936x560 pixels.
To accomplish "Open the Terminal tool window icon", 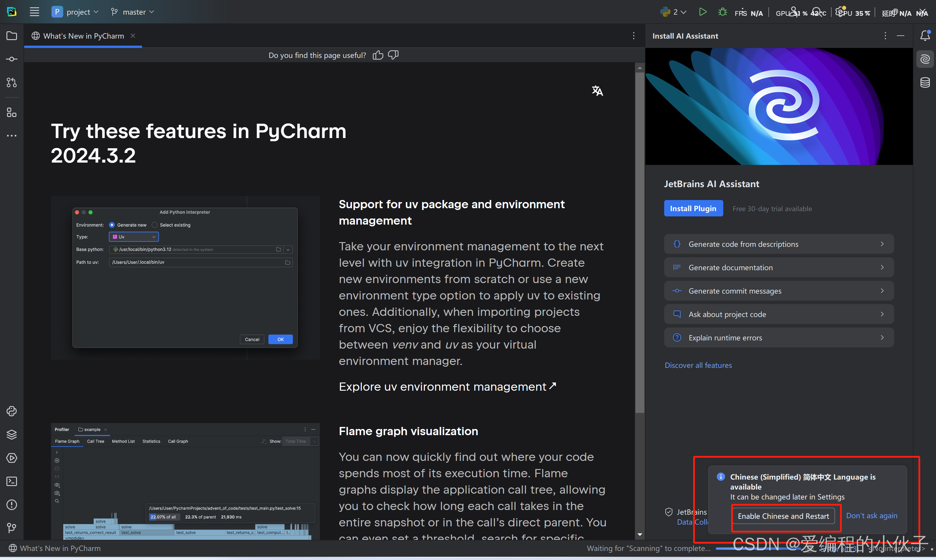I will [x=12, y=481].
